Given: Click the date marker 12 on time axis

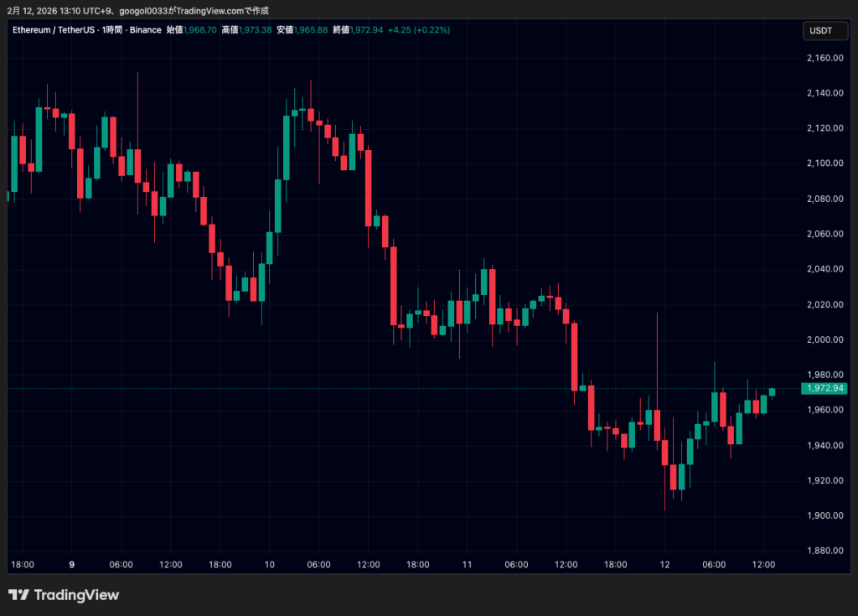Looking at the screenshot, I should pyautogui.click(x=664, y=565).
